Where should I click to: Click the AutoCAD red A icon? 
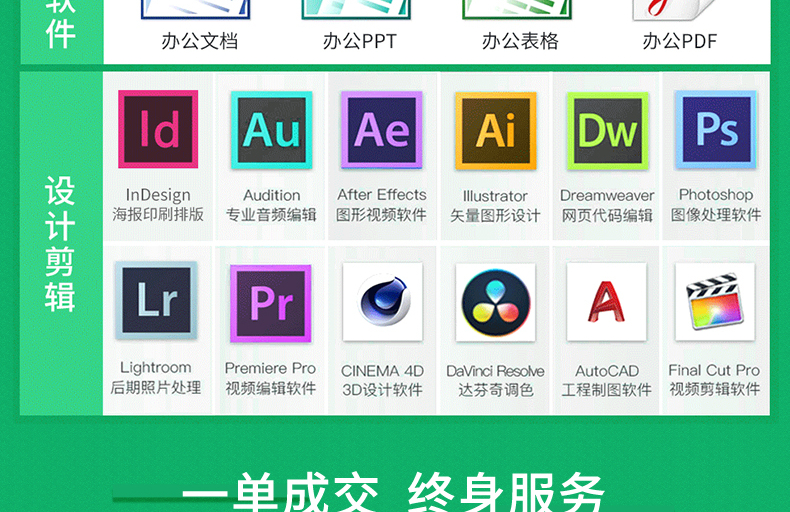point(607,301)
